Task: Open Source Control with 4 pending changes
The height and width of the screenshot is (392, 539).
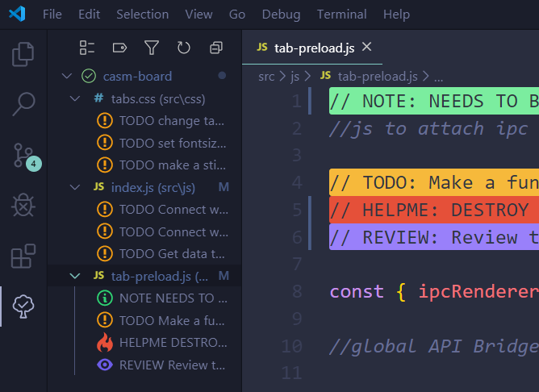Action: 23,155
